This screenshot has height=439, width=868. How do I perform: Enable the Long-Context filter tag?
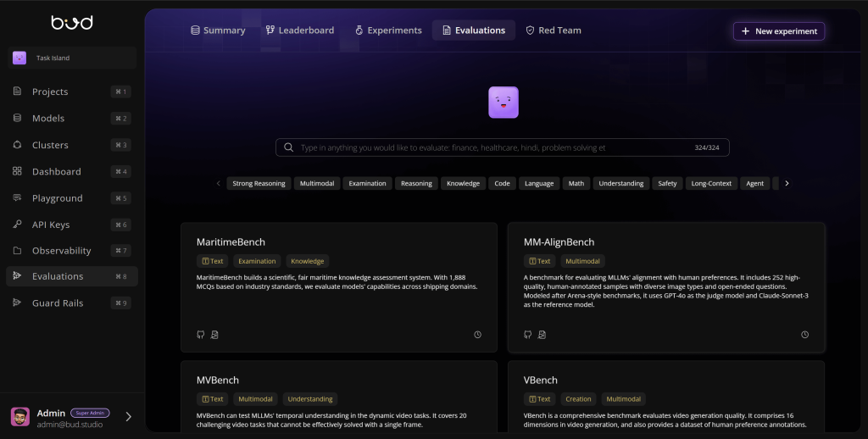(710, 183)
